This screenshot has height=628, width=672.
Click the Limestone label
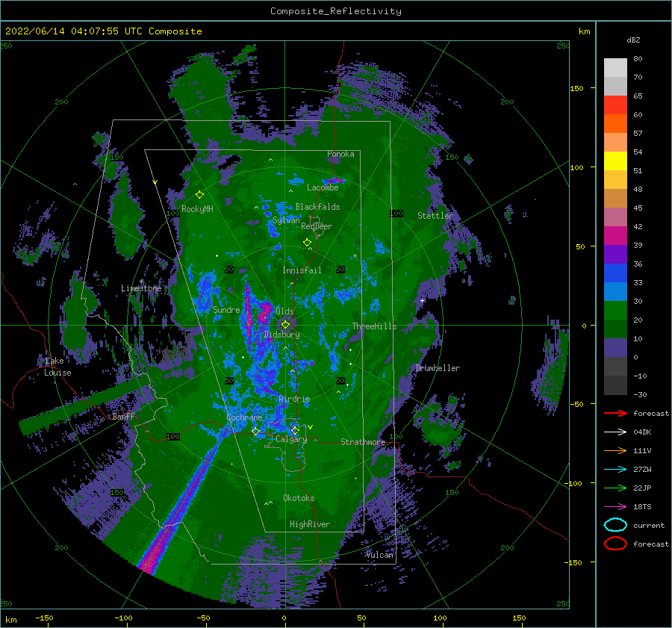[x=141, y=288]
